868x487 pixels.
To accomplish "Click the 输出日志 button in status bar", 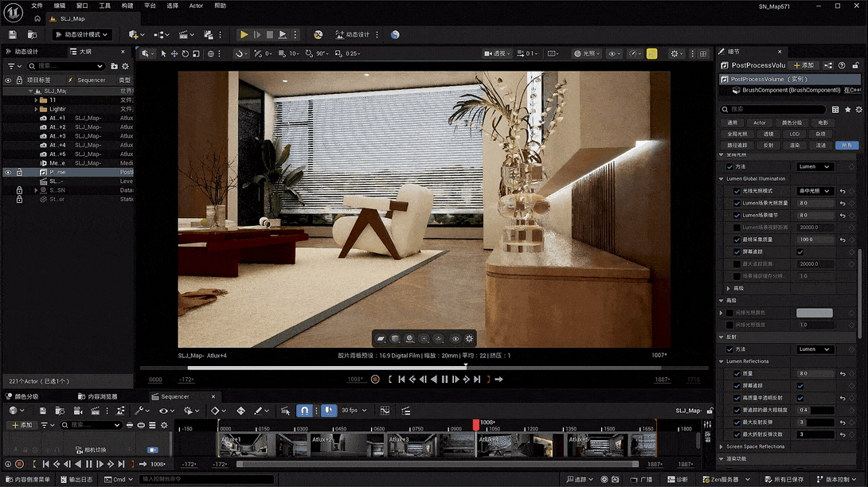I will point(76,480).
